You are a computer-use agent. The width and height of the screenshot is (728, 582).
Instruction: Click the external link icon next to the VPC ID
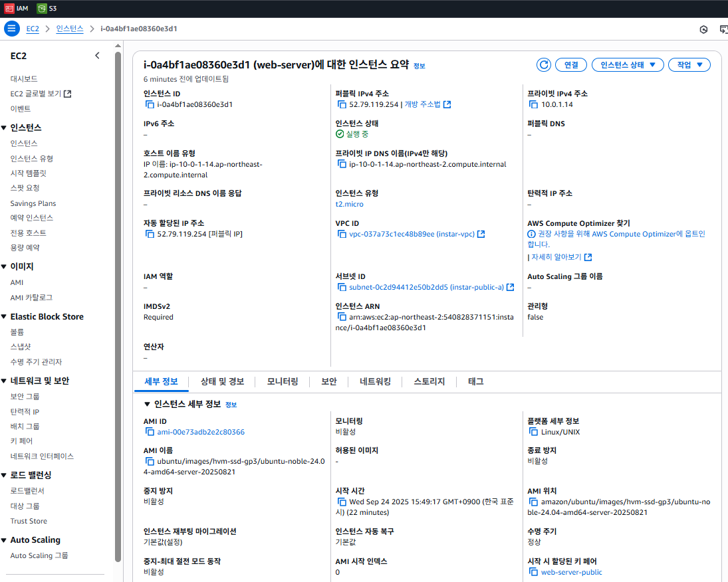pos(481,234)
